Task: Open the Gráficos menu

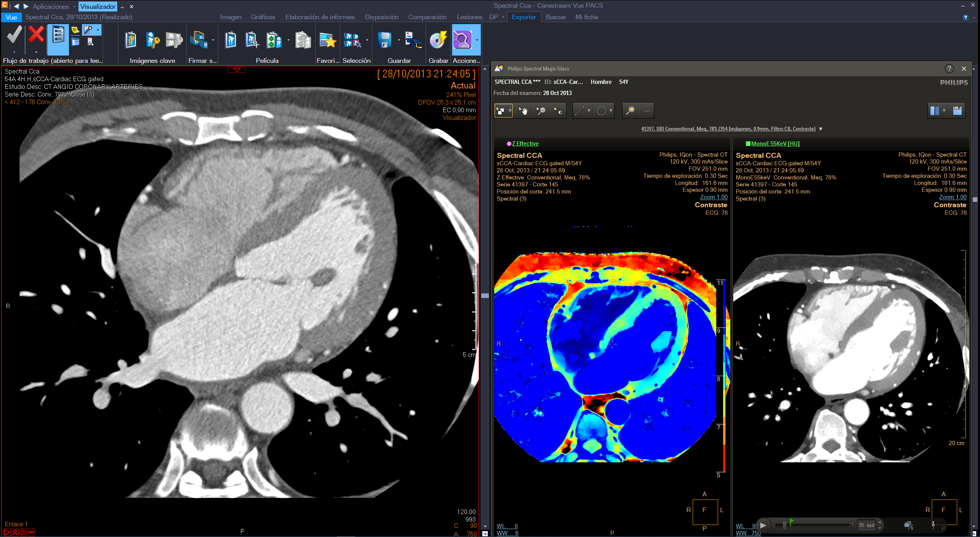Action: click(263, 17)
